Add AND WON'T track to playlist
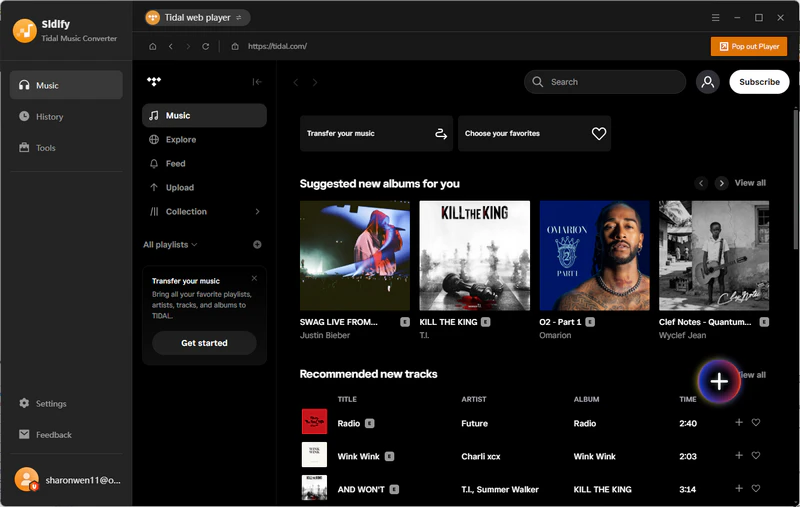This screenshot has width=800, height=507. point(739,489)
